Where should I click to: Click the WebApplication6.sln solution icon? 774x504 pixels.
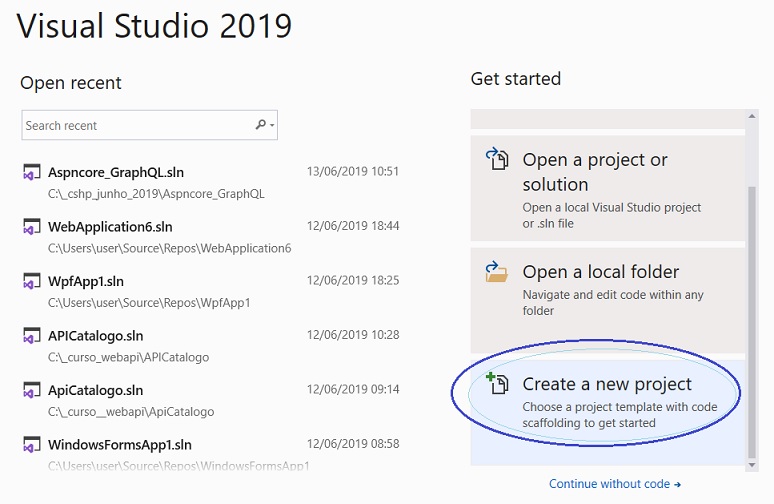(32, 227)
